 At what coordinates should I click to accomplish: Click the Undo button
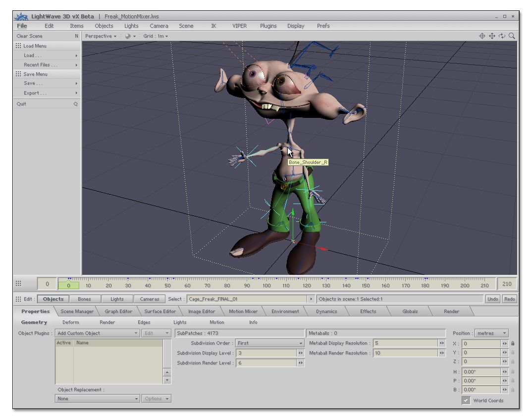[x=493, y=299]
